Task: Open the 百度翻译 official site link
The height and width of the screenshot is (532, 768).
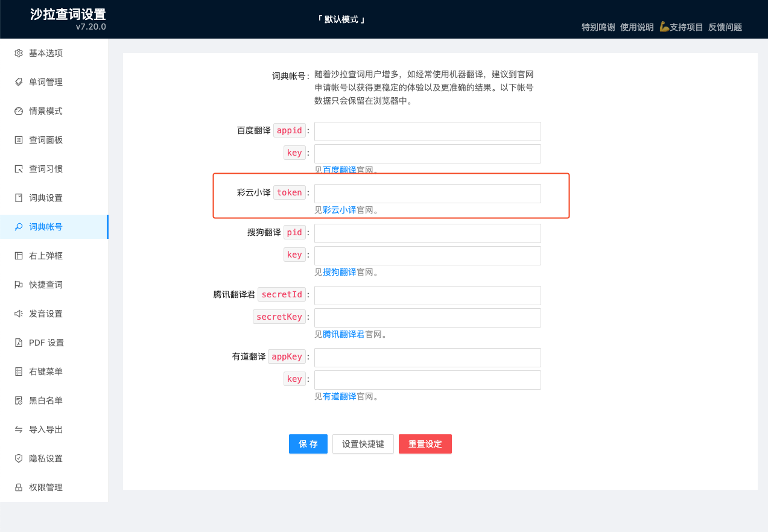Action: [340, 170]
